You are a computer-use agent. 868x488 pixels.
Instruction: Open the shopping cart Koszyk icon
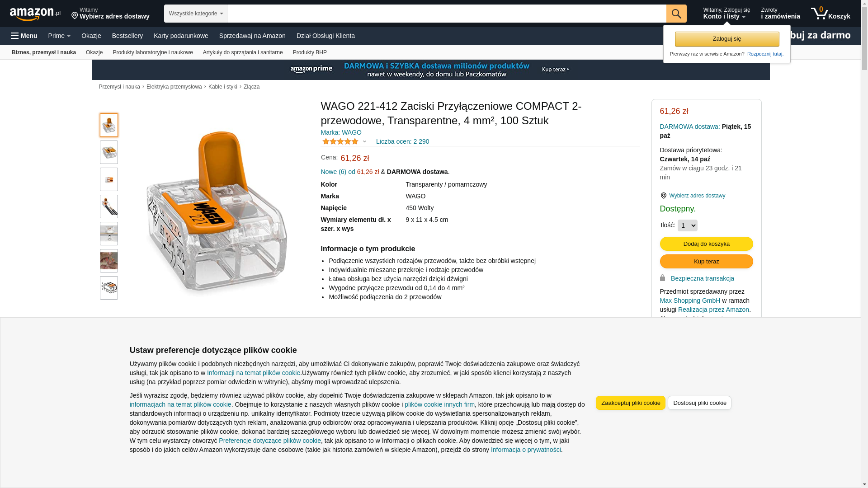click(x=830, y=14)
